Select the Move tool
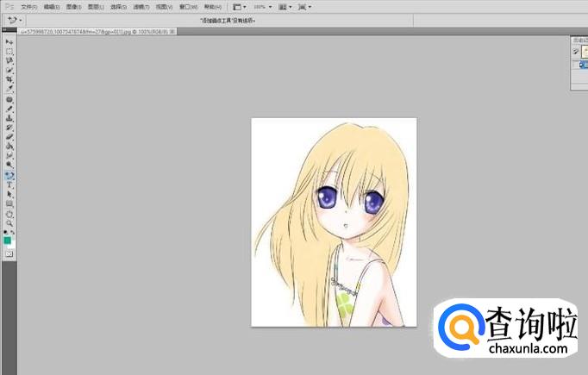Image resolution: width=588 pixels, height=375 pixels. click(x=9, y=42)
